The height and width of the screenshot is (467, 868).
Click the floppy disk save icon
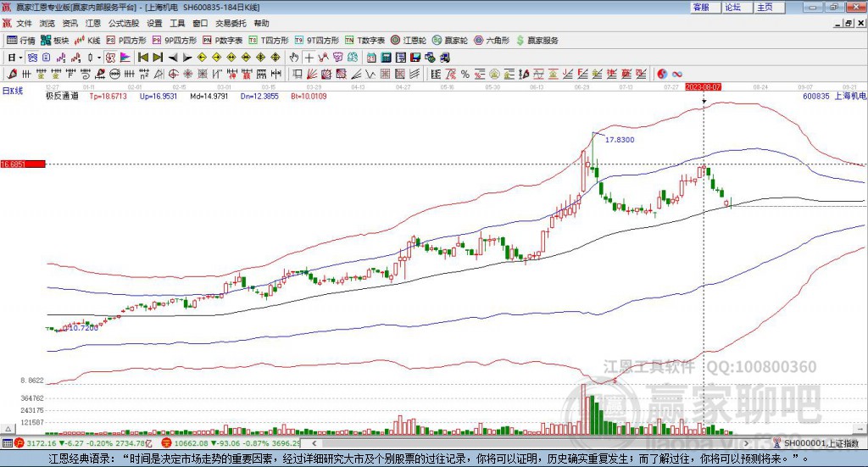pyautogui.click(x=415, y=58)
